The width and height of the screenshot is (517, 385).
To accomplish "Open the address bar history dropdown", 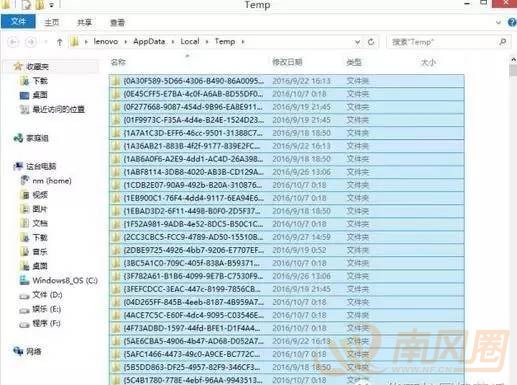I will [x=357, y=42].
